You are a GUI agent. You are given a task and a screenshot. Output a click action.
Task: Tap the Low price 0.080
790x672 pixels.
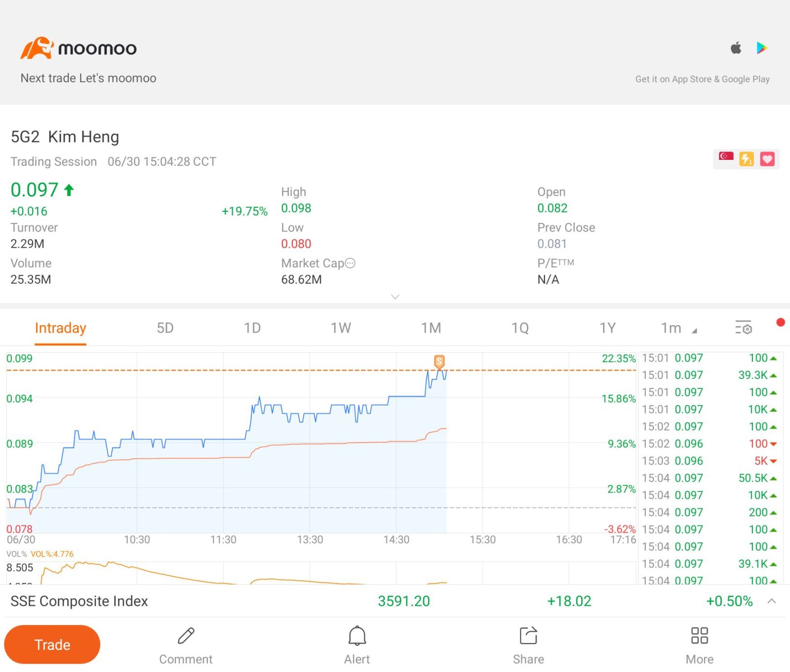coord(296,244)
